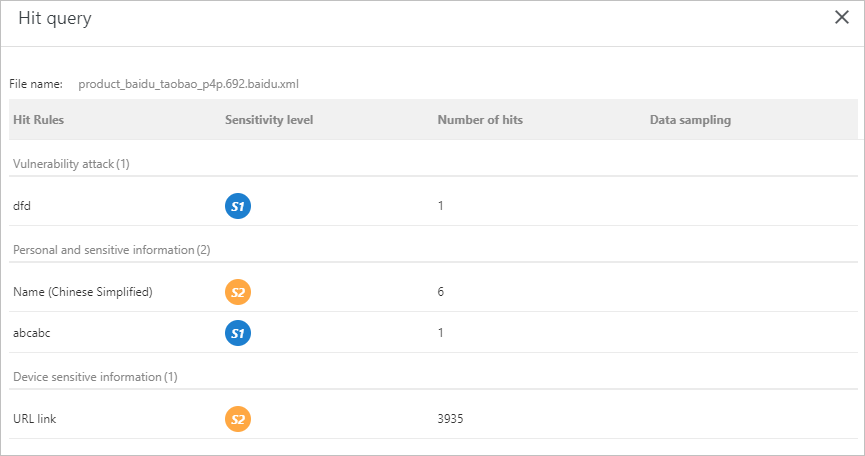Viewport: 865px width, 456px height.
Task: Close the Hit query dialog
Action: pos(841,17)
